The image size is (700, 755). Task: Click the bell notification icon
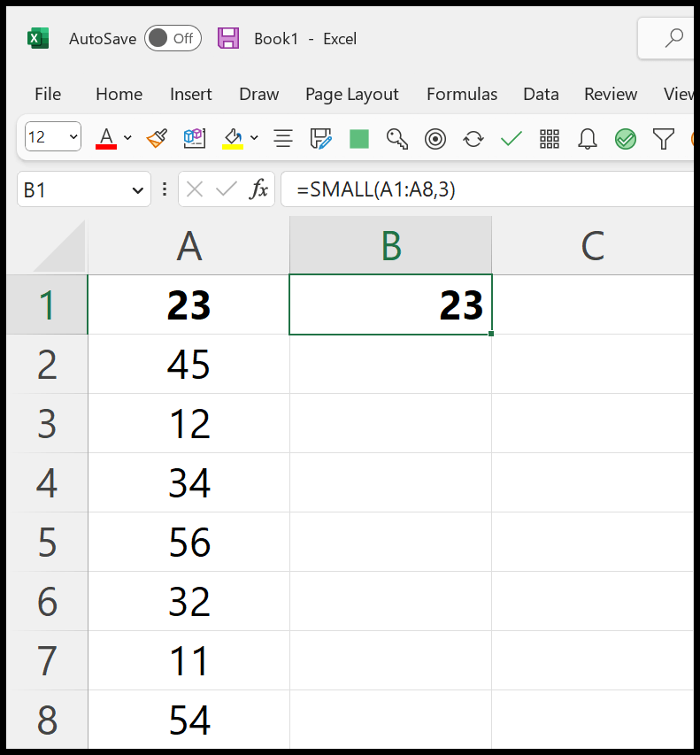coord(587,139)
